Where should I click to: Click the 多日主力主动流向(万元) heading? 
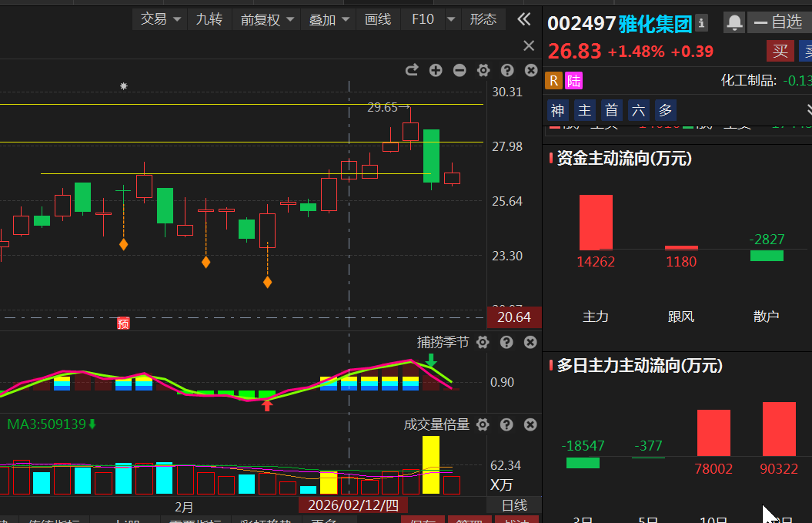pos(640,366)
